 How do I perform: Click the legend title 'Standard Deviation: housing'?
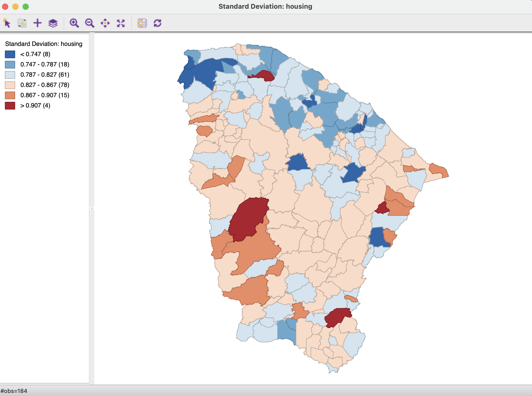click(x=44, y=44)
